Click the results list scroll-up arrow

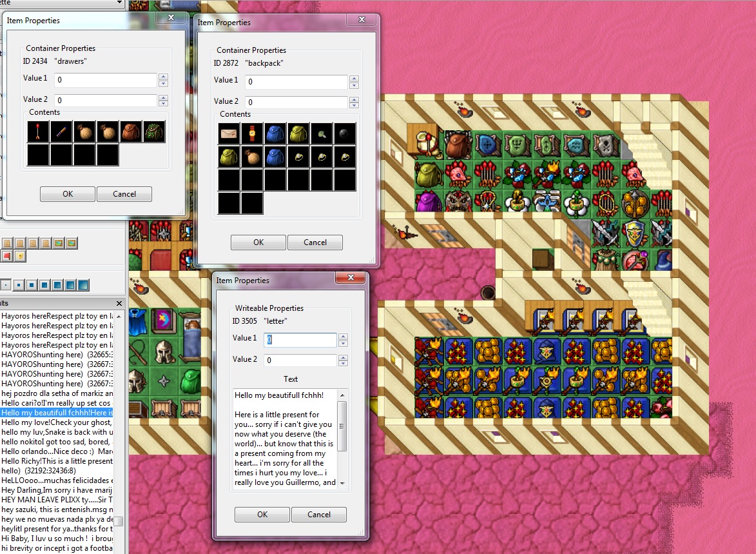click(x=118, y=316)
